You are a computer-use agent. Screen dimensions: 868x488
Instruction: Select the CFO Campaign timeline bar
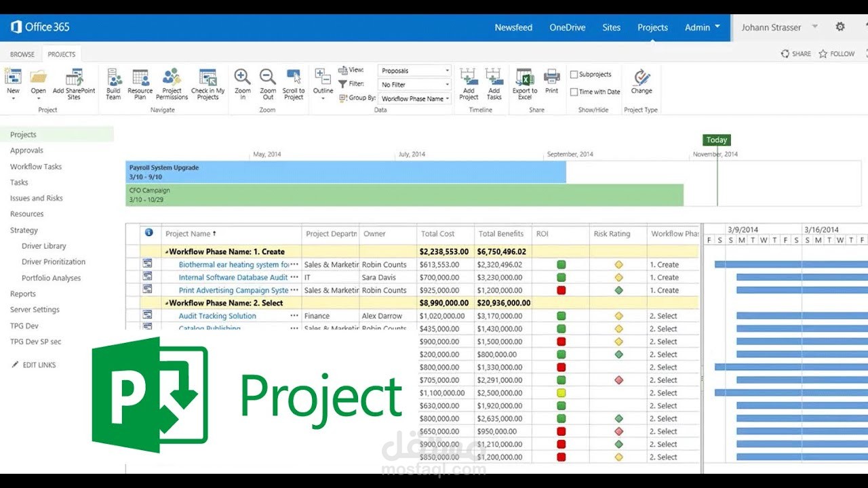(x=405, y=195)
